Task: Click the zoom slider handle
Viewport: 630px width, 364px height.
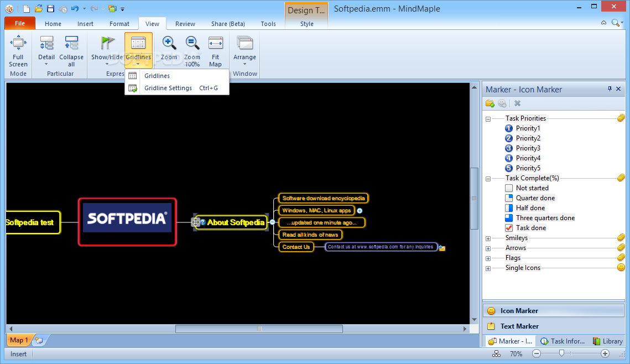Action: [x=562, y=353]
